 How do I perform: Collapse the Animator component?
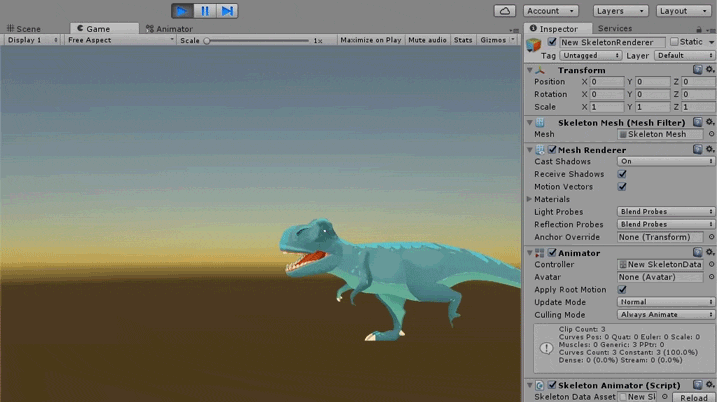point(530,253)
